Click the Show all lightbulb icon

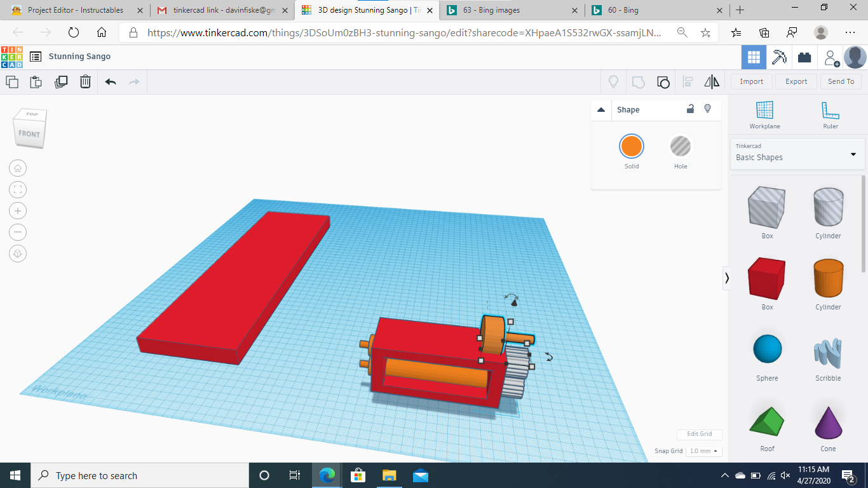pyautogui.click(x=613, y=81)
